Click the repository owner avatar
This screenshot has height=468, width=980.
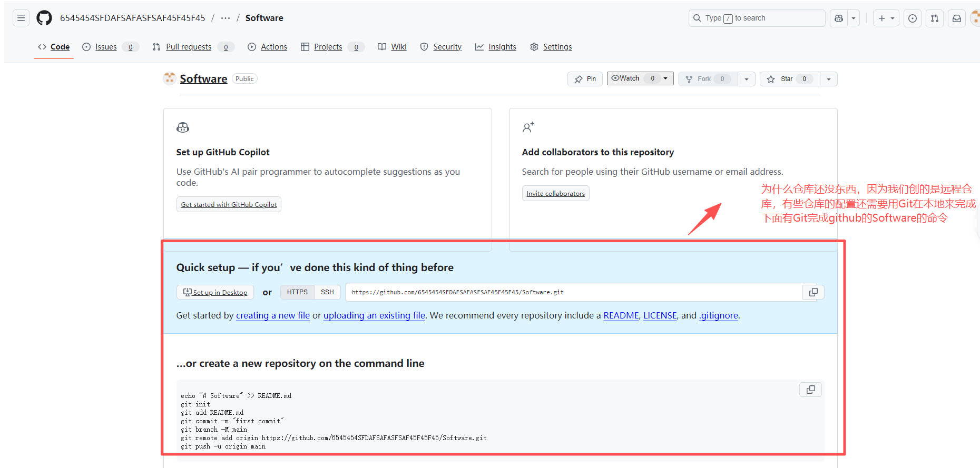(x=170, y=78)
